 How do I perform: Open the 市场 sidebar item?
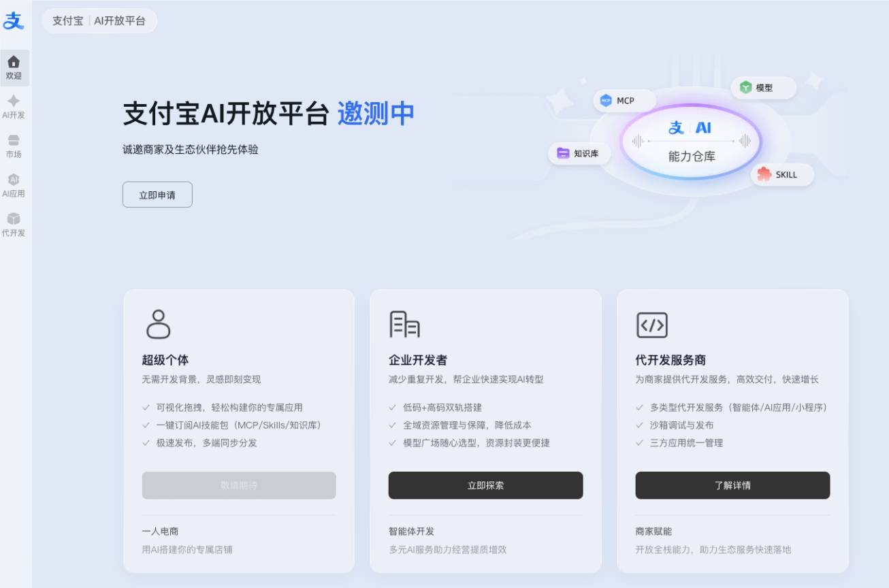(14, 146)
